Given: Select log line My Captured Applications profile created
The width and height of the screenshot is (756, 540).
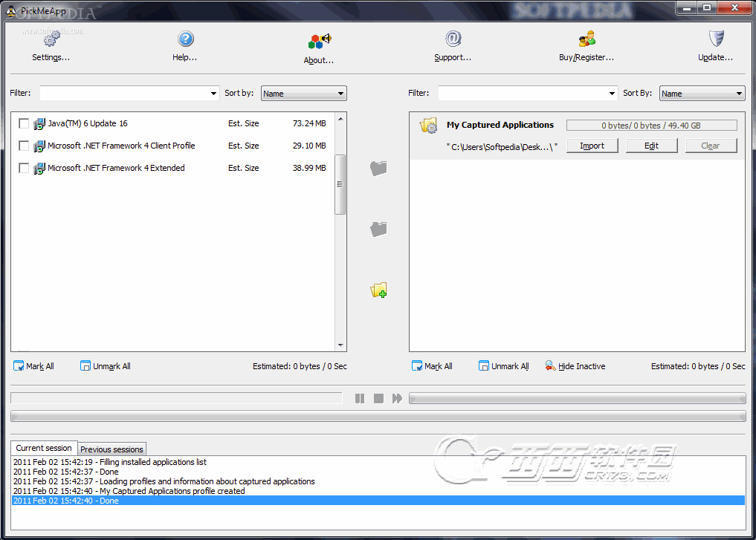Looking at the screenshot, I should tap(129, 491).
